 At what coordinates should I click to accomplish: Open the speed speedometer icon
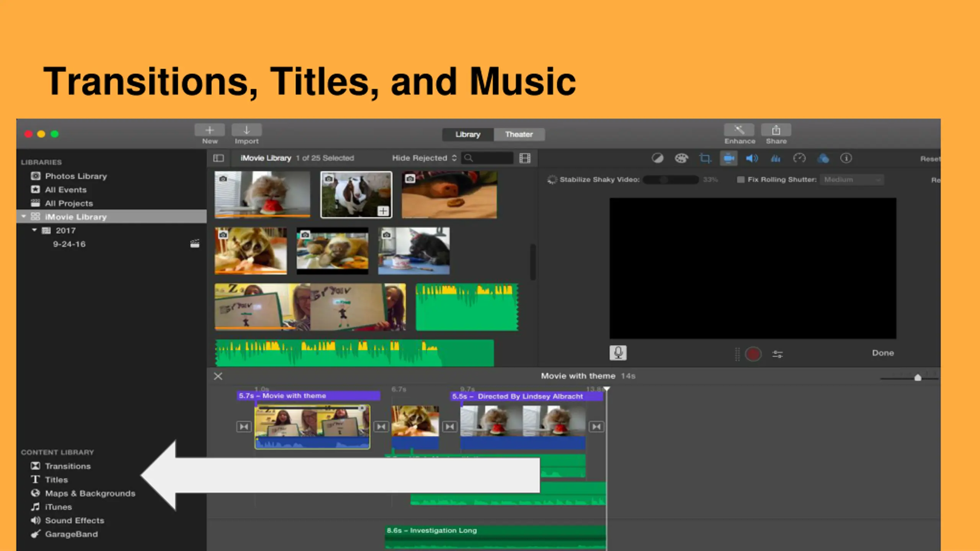pyautogui.click(x=799, y=158)
